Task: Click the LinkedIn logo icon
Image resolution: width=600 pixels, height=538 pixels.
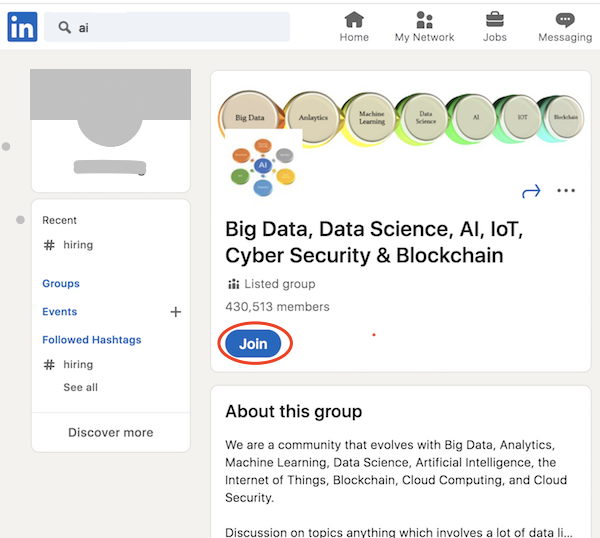Action: coord(22,27)
